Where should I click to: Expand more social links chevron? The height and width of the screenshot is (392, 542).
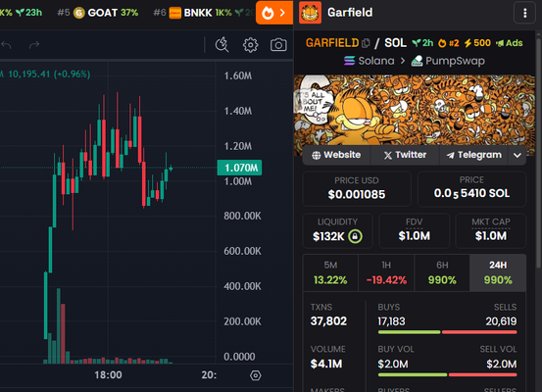click(x=517, y=155)
